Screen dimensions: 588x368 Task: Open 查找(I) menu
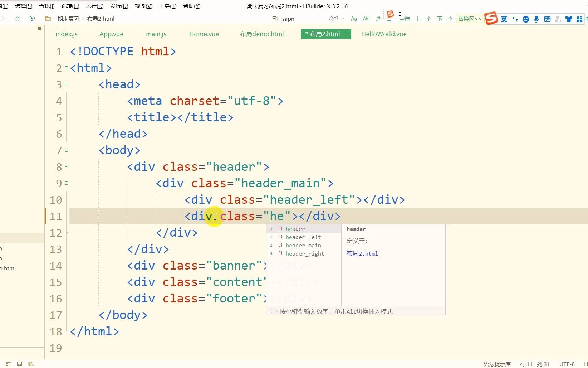click(47, 6)
